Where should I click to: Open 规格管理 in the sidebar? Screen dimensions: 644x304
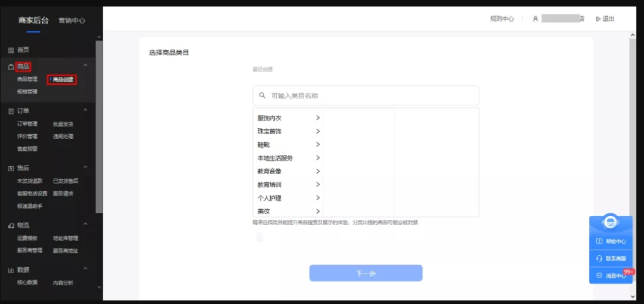click(x=27, y=92)
